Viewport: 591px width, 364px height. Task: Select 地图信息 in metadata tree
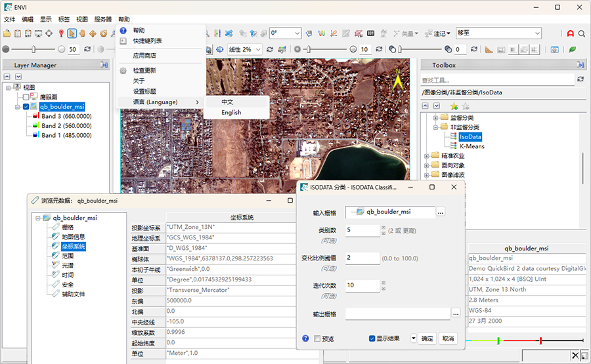pyautogui.click(x=73, y=237)
